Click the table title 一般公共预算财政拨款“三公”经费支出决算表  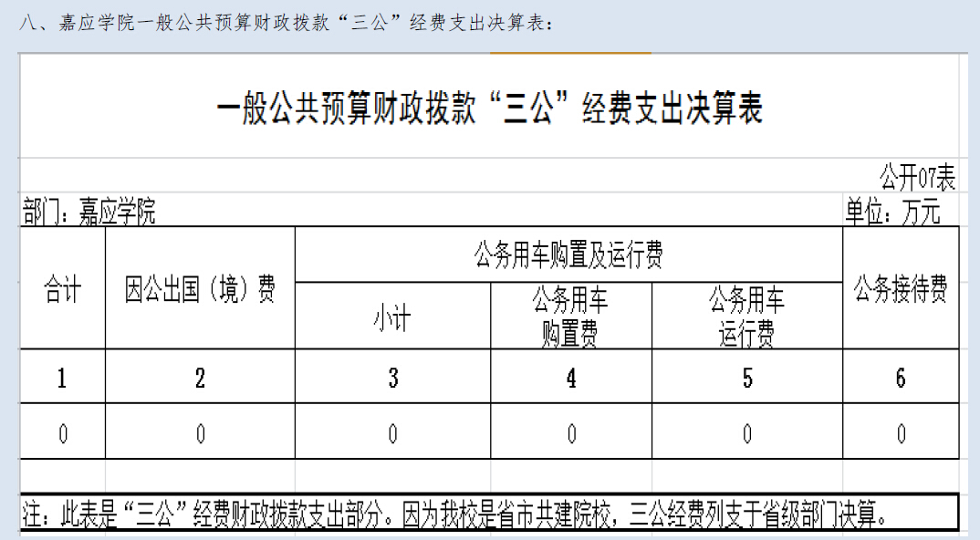pos(489,109)
